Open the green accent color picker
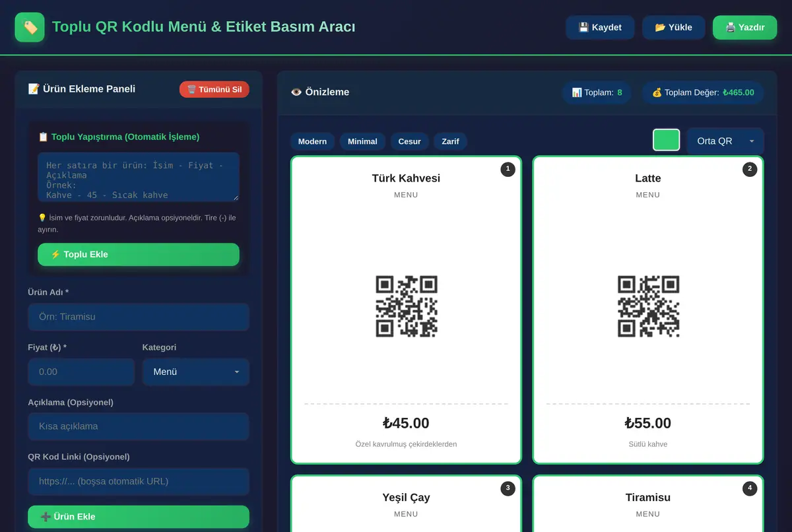 tap(667, 140)
